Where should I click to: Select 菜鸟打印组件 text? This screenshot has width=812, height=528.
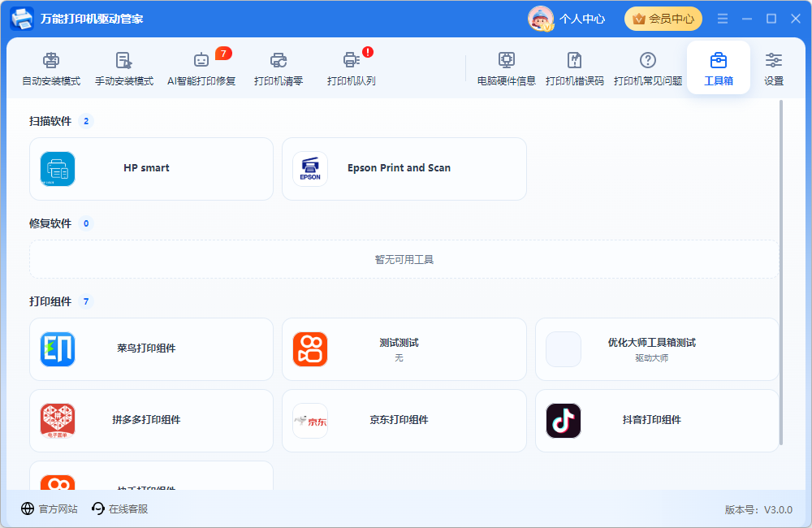(x=146, y=348)
